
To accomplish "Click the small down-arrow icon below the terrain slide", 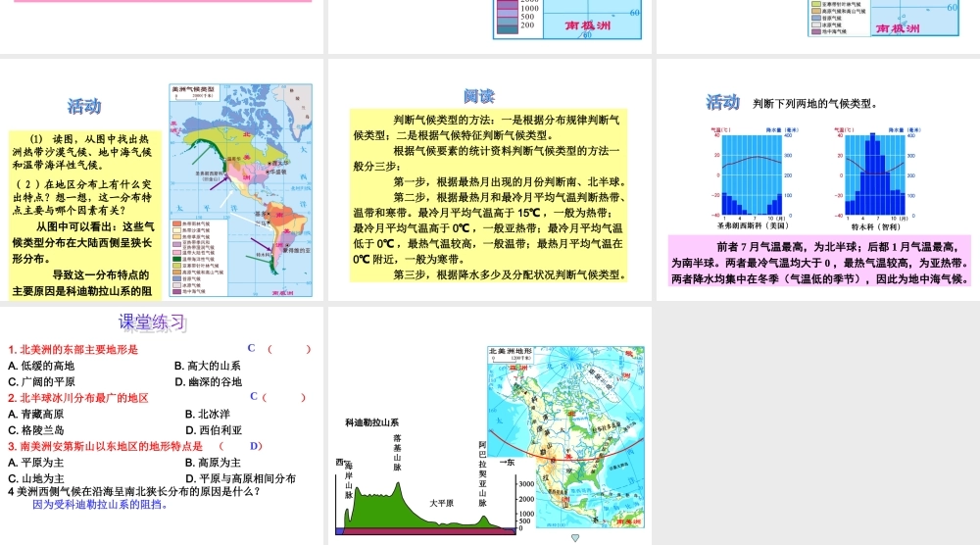I will click(x=575, y=537).
